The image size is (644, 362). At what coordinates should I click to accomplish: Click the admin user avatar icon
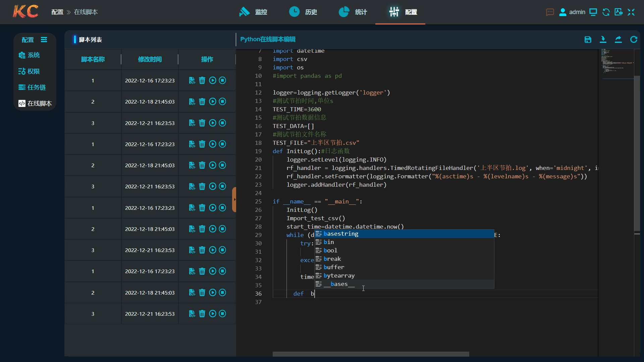pos(563,12)
